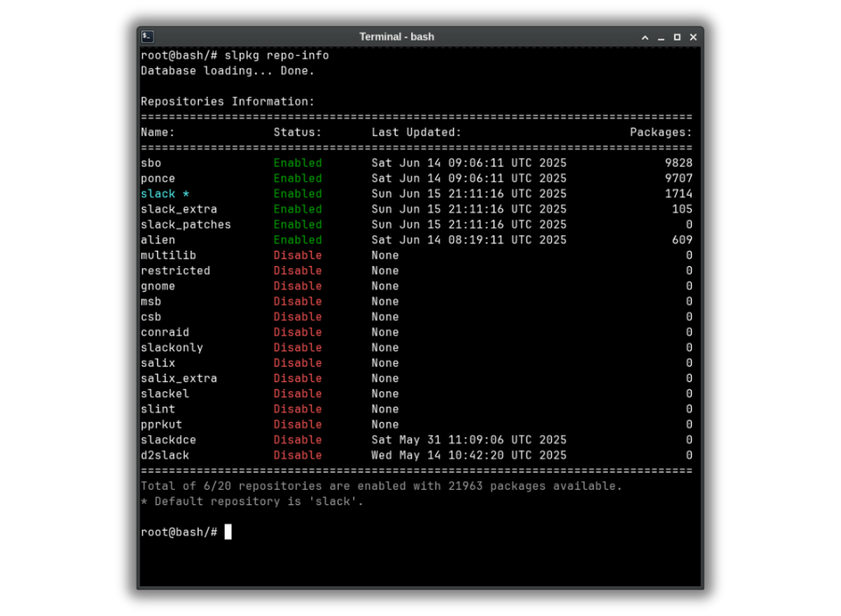Click the 'Name:' column header
Screen dimensions: 841x616
point(158,133)
